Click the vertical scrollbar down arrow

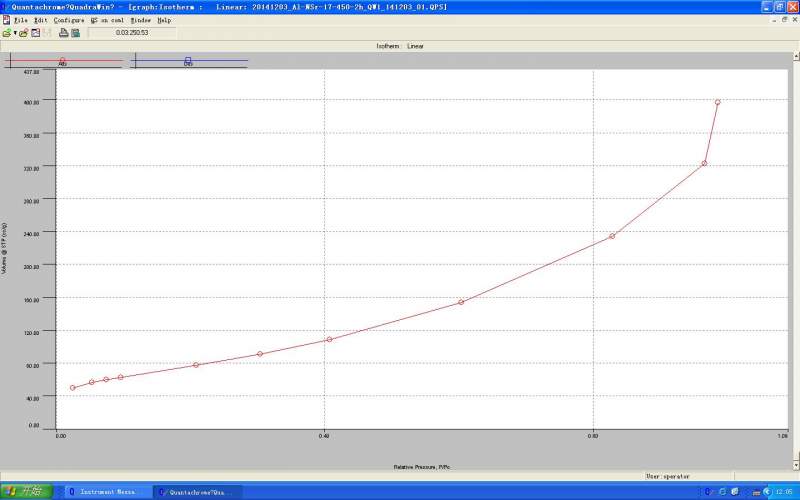(x=796, y=465)
